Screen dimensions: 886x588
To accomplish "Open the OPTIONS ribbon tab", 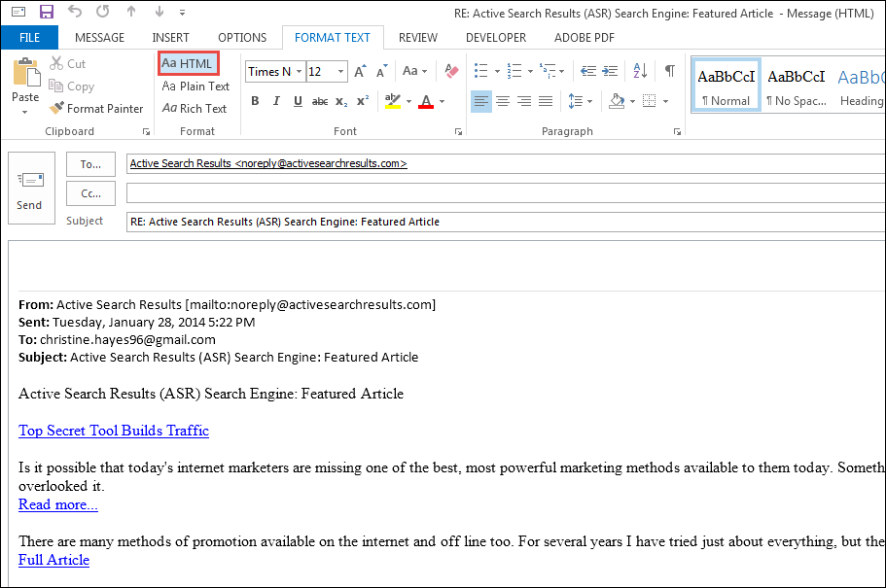I will (x=242, y=37).
